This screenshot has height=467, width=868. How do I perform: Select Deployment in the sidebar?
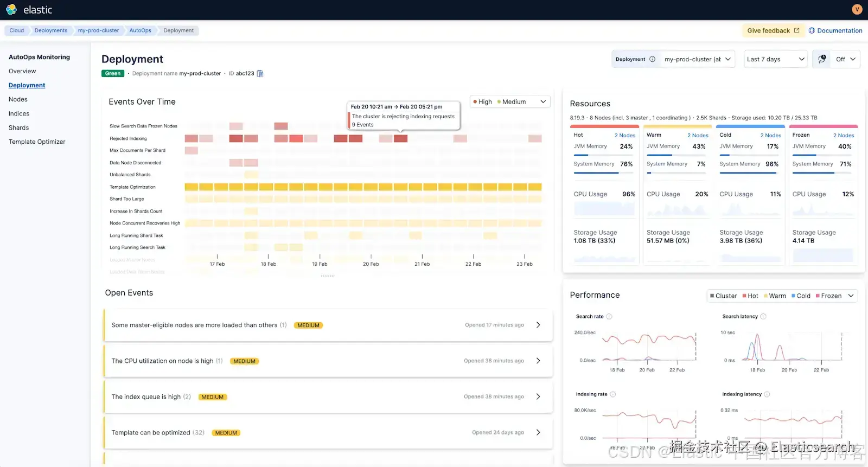coord(27,85)
